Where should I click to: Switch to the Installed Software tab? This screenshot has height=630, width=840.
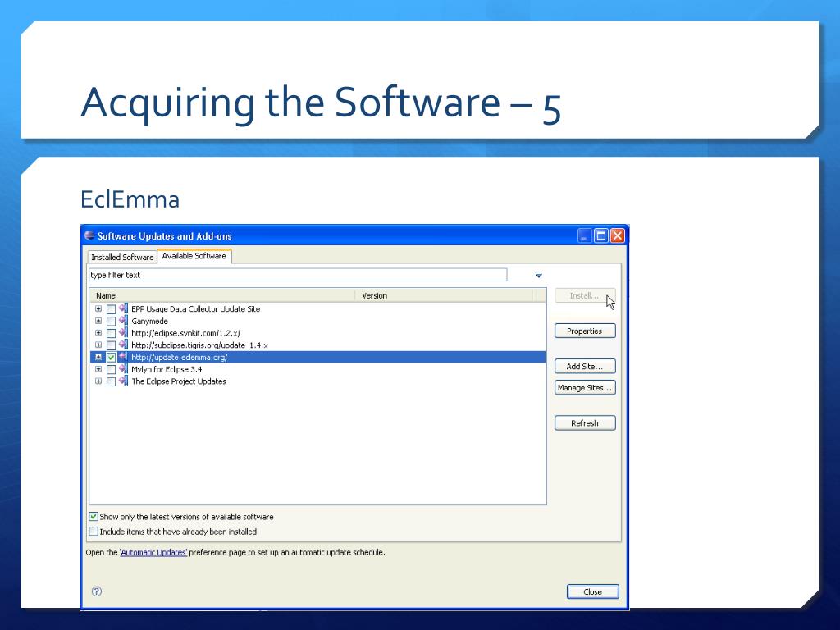pyautogui.click(x=122, y=257)
